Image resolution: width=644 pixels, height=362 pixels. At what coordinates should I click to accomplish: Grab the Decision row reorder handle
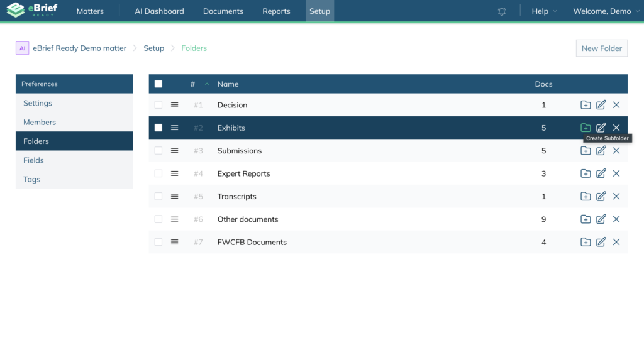[x=175, y=105]
